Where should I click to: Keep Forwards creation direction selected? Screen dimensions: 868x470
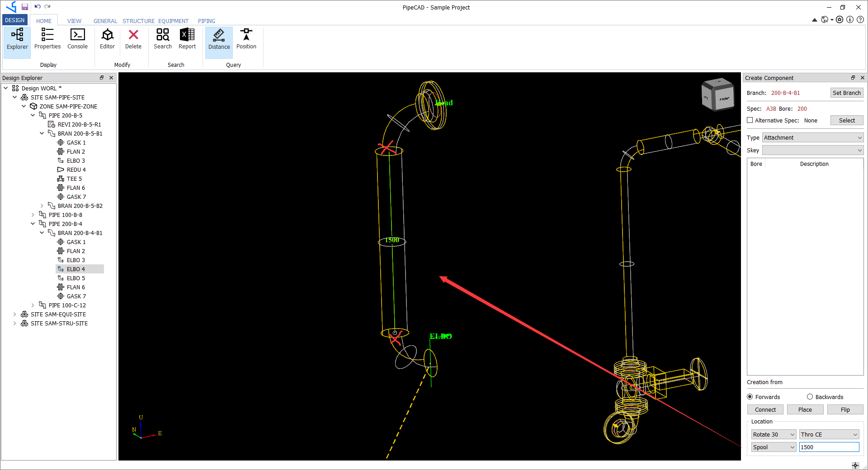(750, 397)
